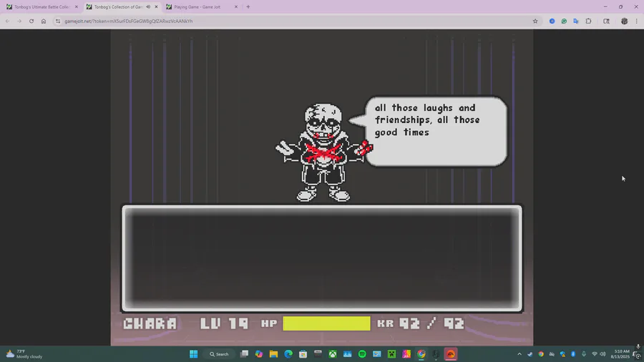Screen dimensions: 644x362
Task: Show hidden system tray icons
Action: click(519, 354)
